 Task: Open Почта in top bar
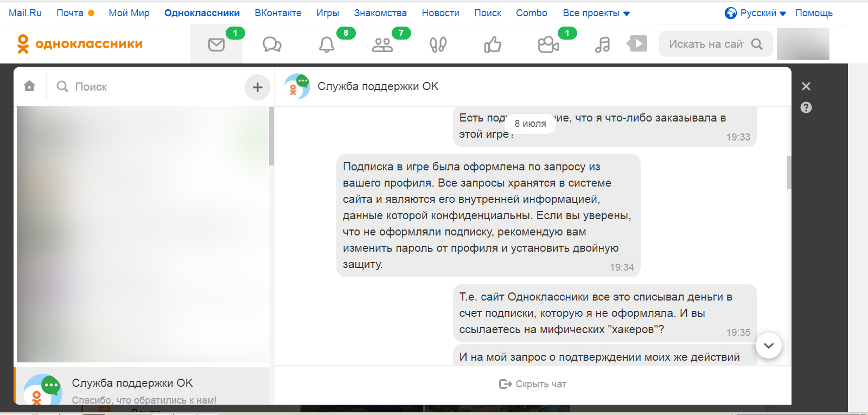click(70, 13)
